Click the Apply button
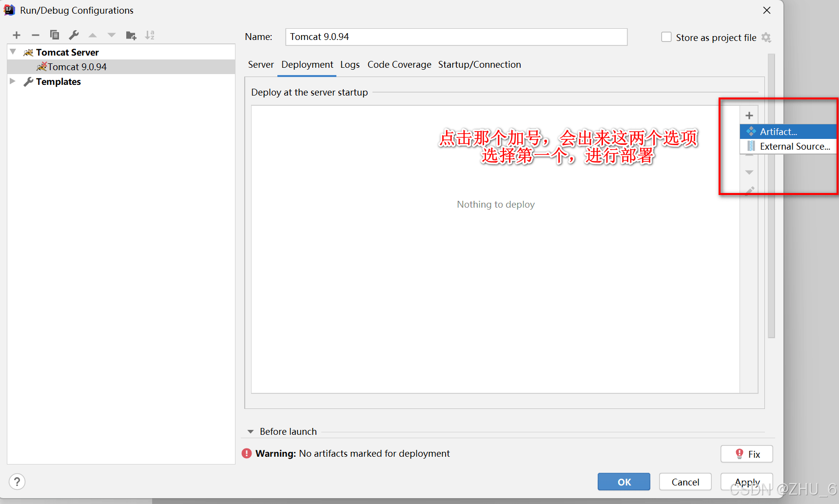Image resolution: width=839 pixels, height=504 pixels. (x=747, y=482)
